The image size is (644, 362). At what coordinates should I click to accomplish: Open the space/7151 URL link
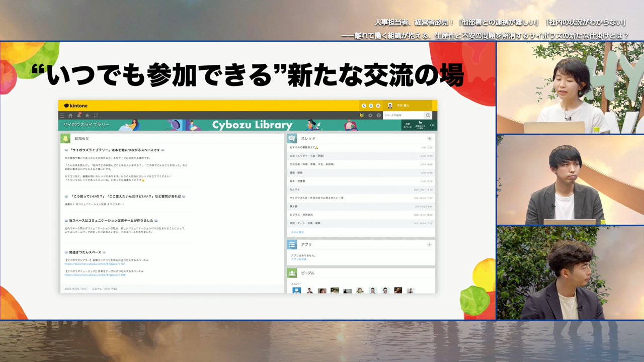(x=95, y=263)
